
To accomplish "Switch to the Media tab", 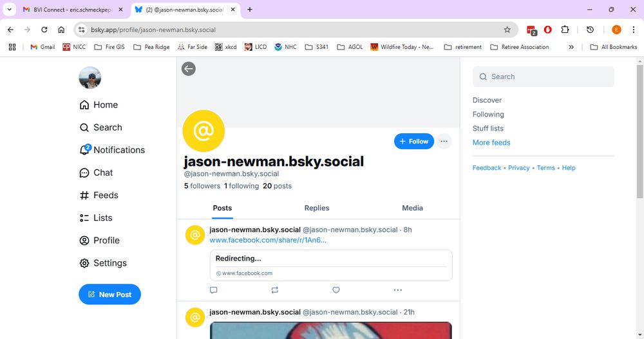I will point(412,208).
